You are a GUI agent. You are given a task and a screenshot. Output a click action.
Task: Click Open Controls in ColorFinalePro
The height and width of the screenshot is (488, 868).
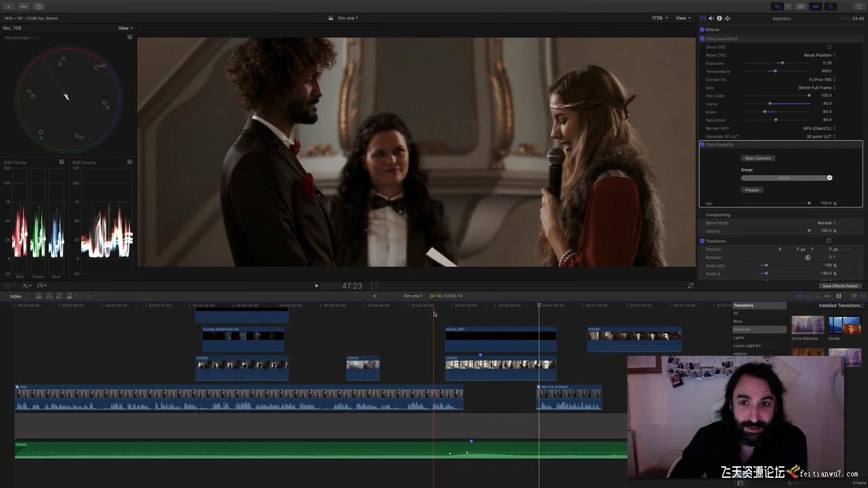pyautogui.click(x=757, y=159)
